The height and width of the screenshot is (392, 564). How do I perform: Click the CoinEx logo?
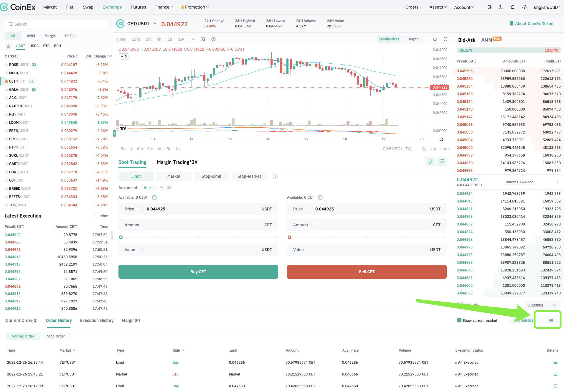tap(18, 7)
